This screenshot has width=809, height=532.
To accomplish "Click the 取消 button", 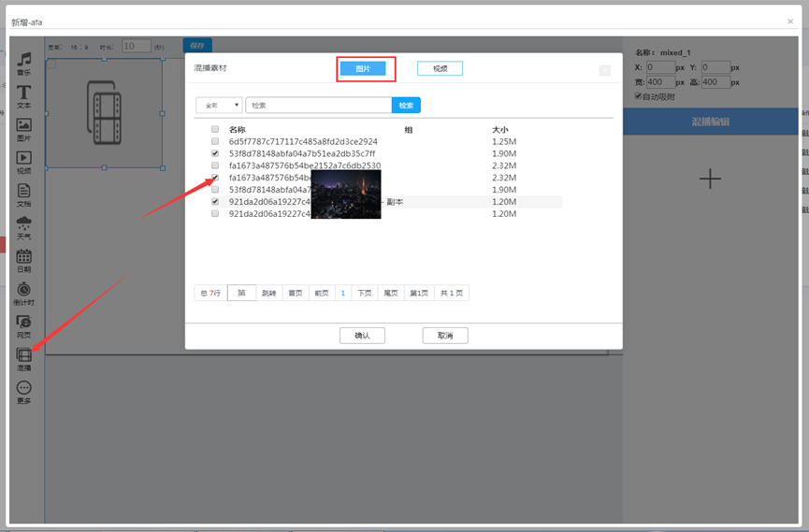I will click(x=445, y=336).
